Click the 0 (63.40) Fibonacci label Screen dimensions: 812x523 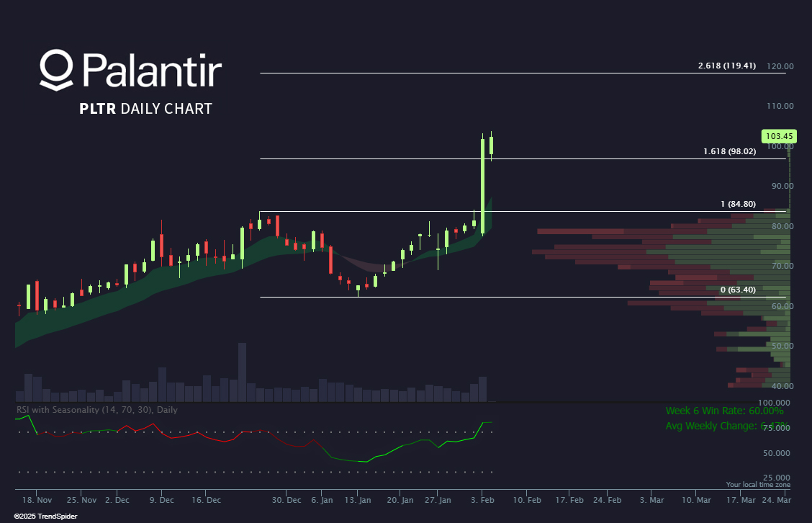(x=738, y=290)
